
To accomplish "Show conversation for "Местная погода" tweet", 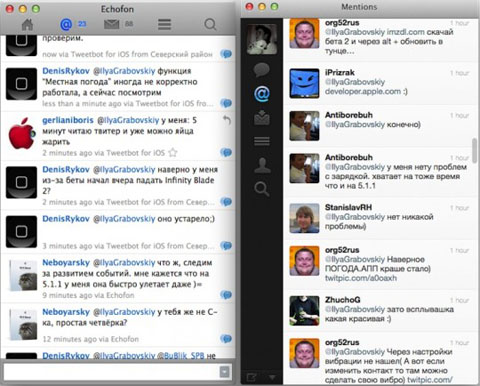I will pyautogui.click(x=226, y=103).
